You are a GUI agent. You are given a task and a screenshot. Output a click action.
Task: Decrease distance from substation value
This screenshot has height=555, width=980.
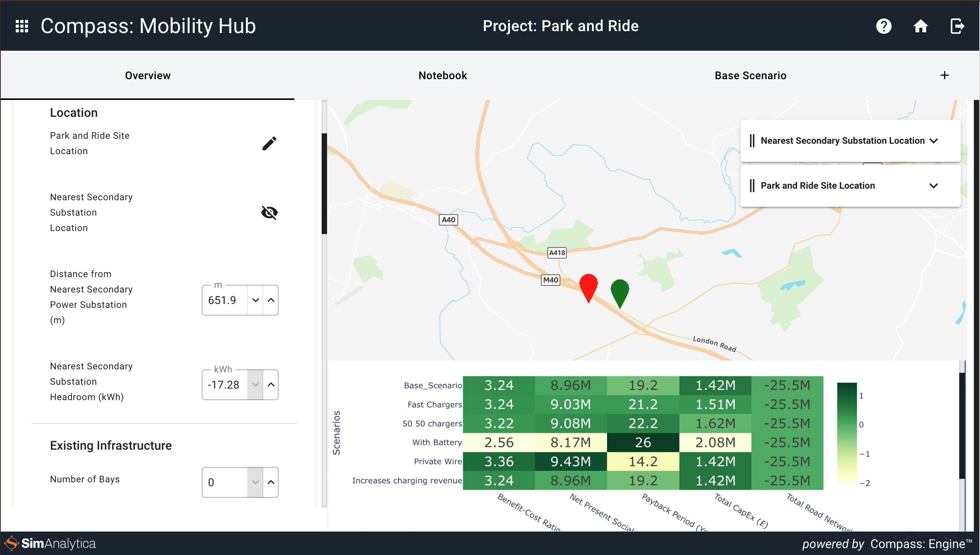(x=256, y=300)
